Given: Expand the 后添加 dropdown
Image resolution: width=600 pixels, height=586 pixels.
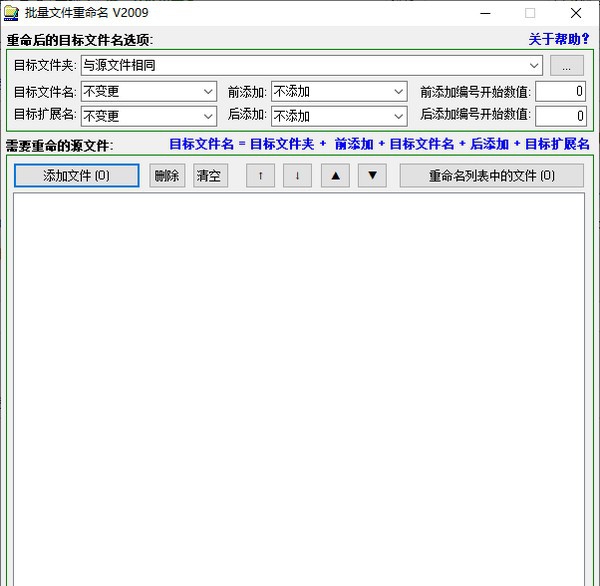Looking at the screenshot, I should point(339,116).
